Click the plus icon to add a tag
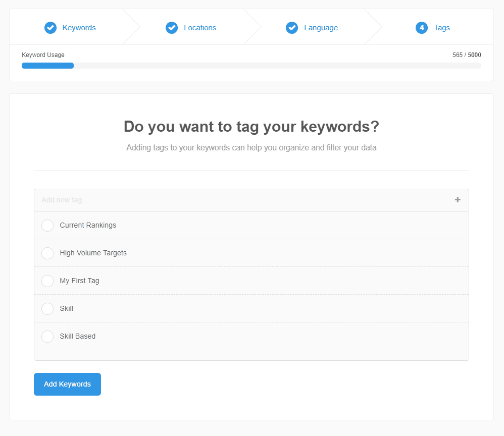504x436 pixels. [x=458, y=200]
